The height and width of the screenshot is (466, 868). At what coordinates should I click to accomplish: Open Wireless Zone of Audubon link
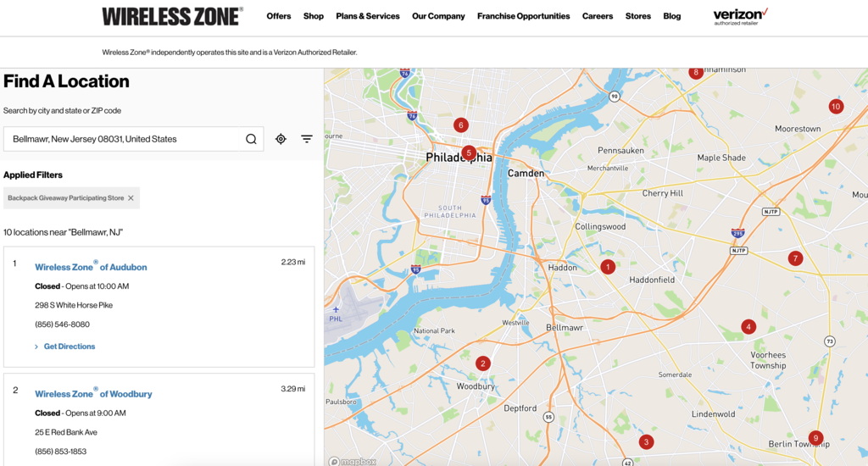click(x=91, y=267)
